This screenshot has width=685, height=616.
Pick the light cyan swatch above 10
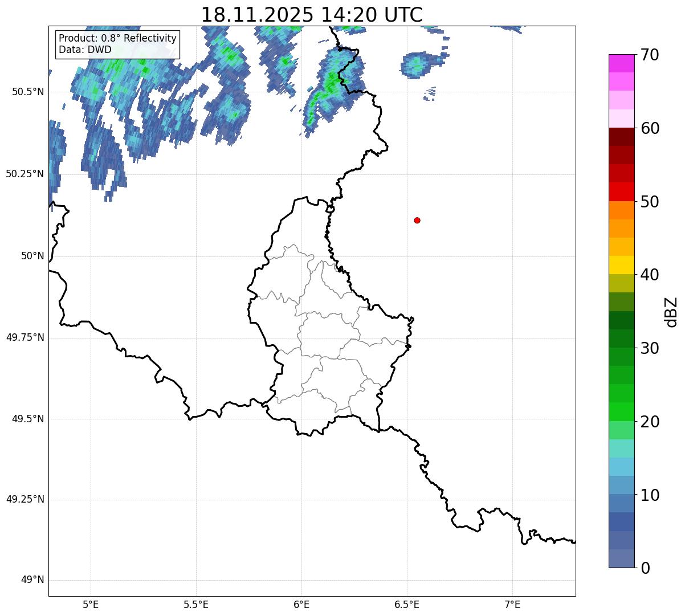(621, 467)
